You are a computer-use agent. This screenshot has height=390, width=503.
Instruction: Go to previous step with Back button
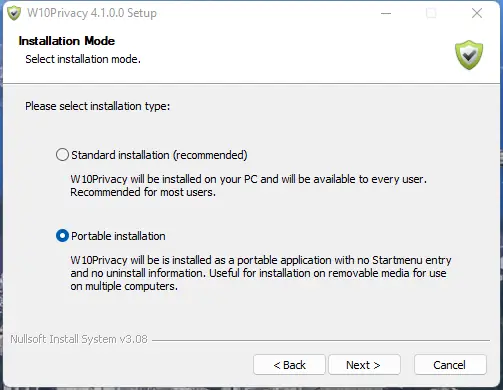tap(289, 365)
